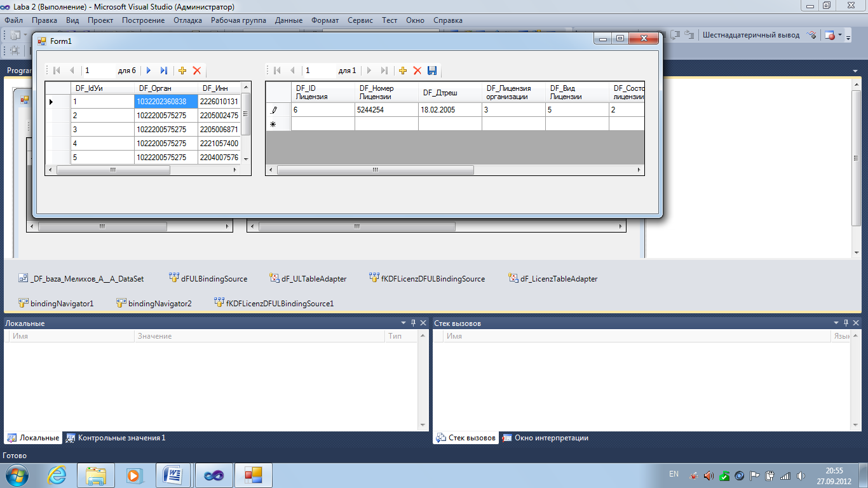This screenshot has height=488, width=868.
Task: Pin the Стек вызовов panel
Action: pyautogui.click(x=845, y=323)
